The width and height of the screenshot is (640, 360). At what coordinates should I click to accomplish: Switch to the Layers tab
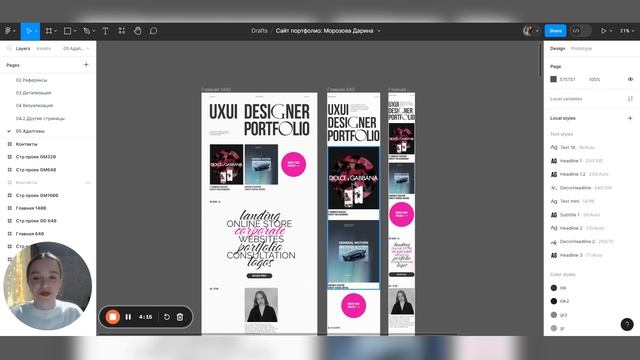click(23, 49)
